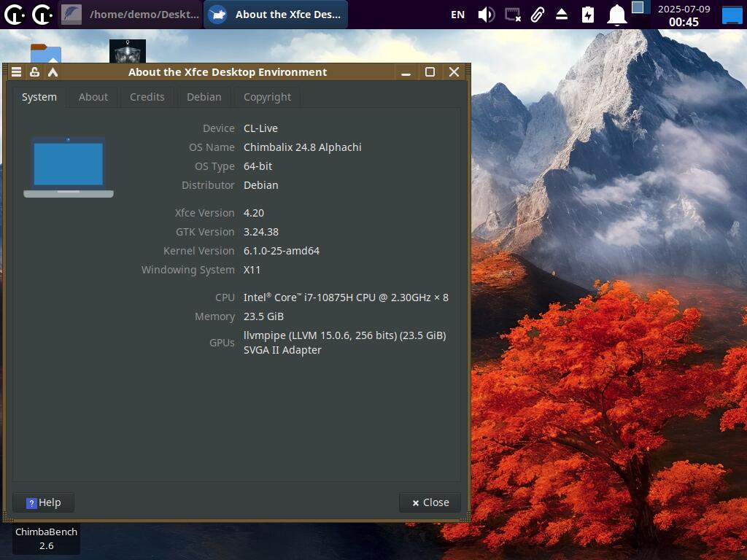Click the blue show desktop icon in panel corner
The height and width of the screenshot is (560, 747).
coord(732,15)
